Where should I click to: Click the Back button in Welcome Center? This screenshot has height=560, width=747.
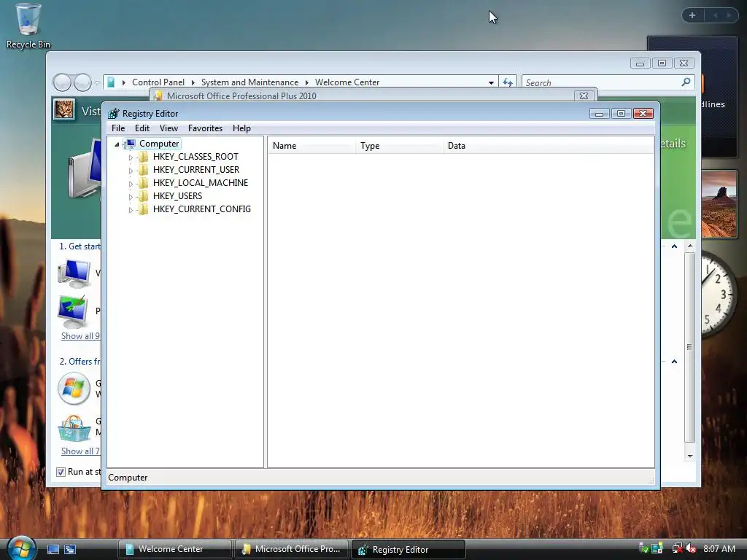62,82
